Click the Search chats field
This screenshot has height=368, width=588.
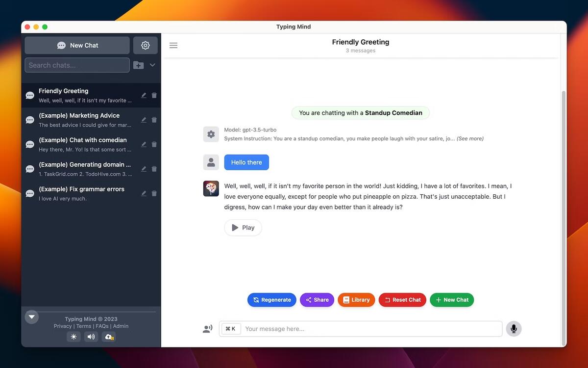click(77, 65)
